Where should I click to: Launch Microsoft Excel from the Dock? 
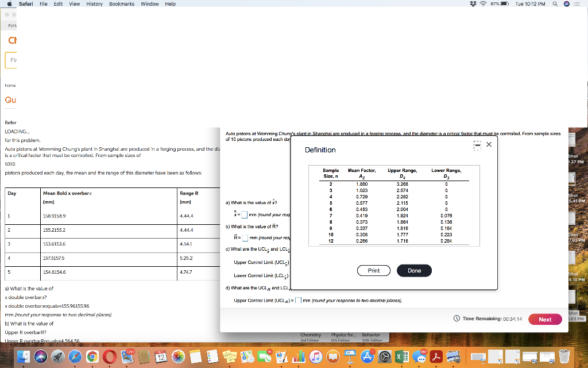[401, 357]
